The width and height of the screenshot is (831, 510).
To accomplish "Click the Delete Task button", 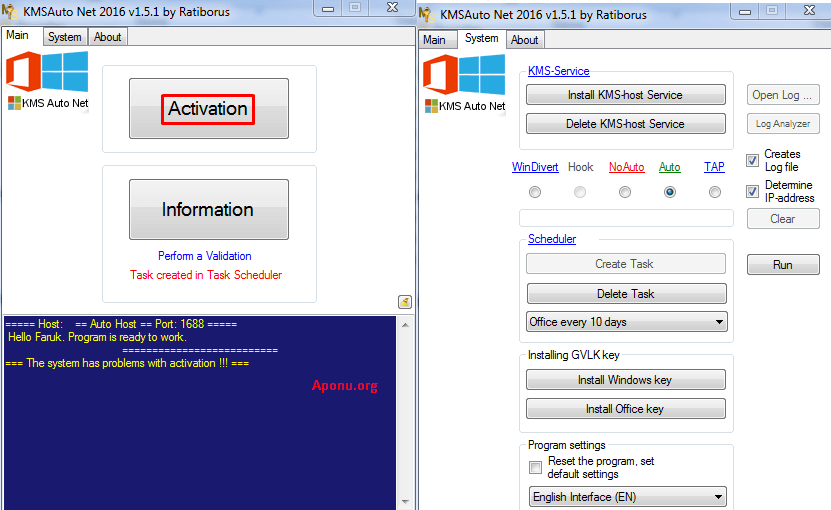I will pyautogui.click(x=626, y=294).
